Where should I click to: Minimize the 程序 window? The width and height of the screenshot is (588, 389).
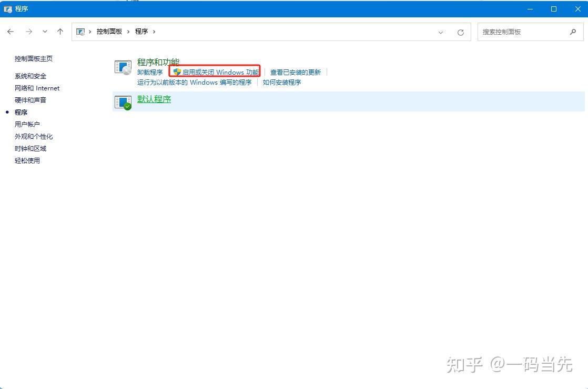tap(530, 9)
